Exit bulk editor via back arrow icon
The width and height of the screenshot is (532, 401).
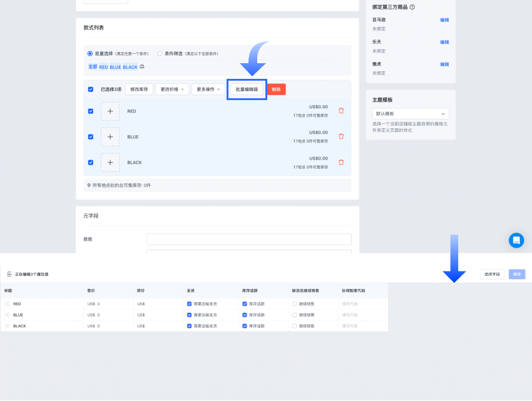point(9,274)
